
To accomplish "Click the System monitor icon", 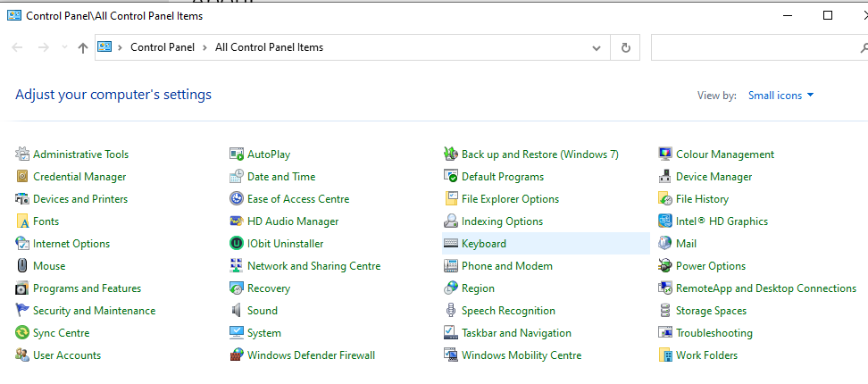I will pyautogui.click(x=237, y=332).
